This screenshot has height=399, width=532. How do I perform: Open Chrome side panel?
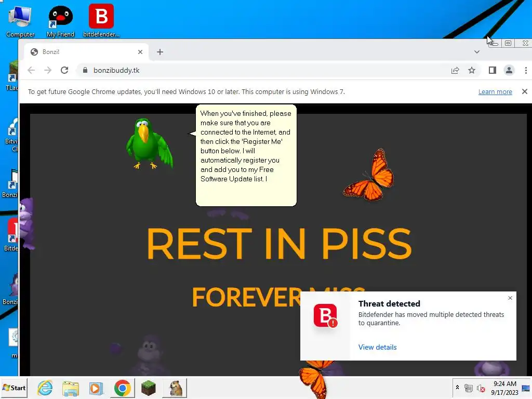(x=493, y=70)
